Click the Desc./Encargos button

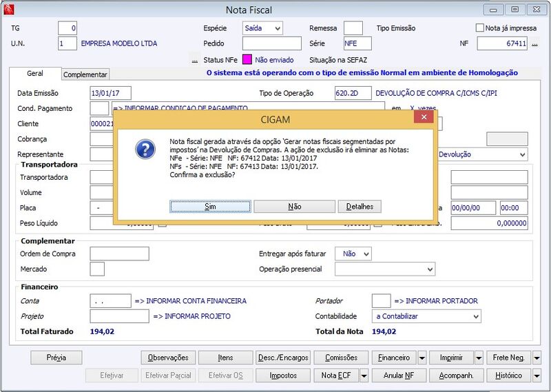click(x=283, y=358)
